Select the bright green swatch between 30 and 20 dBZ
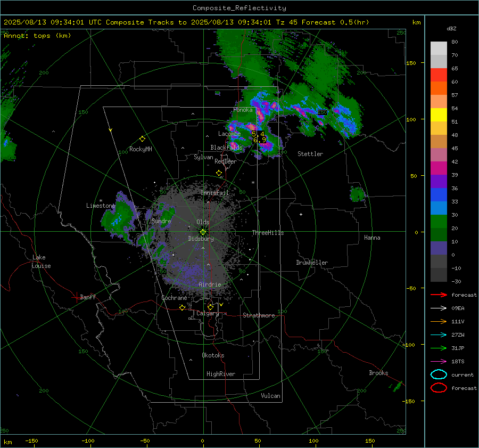479x448 pixels. [x=439, y=222]
